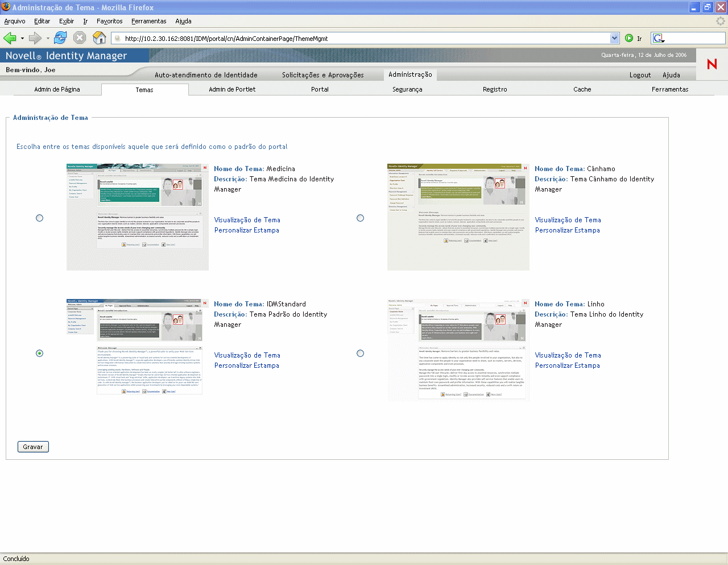Open the Registro tab

click(495, 89)
